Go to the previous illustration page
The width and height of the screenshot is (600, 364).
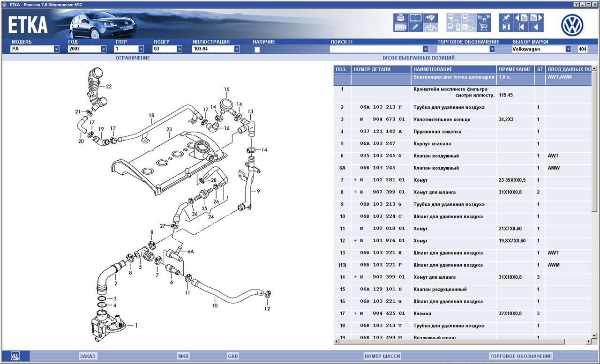521,18
